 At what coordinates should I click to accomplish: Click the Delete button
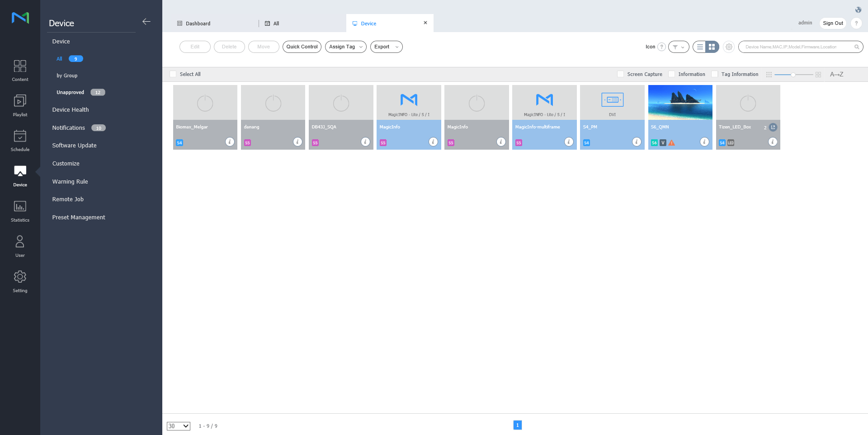coord(229,47)
